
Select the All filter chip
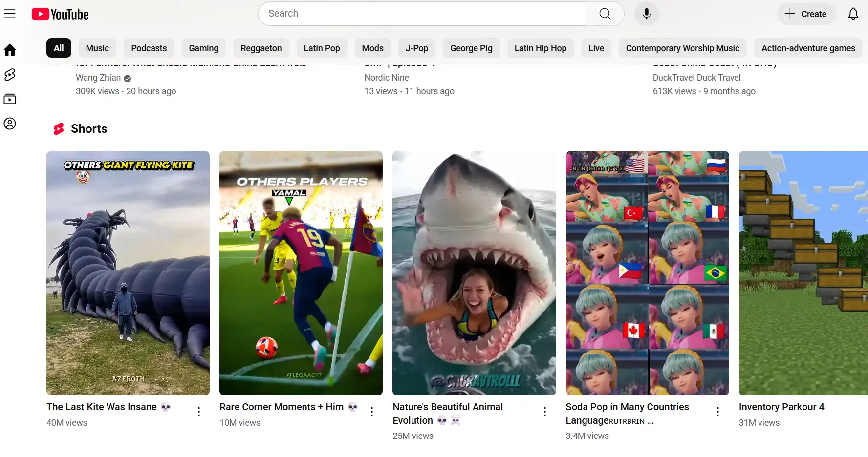[59, 48]
